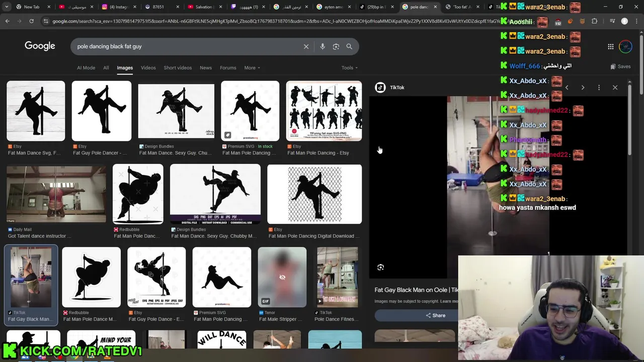The height and width of the screenshot is (362, 644).
Task: Open the Short videos tab
Action: point(178,68)
